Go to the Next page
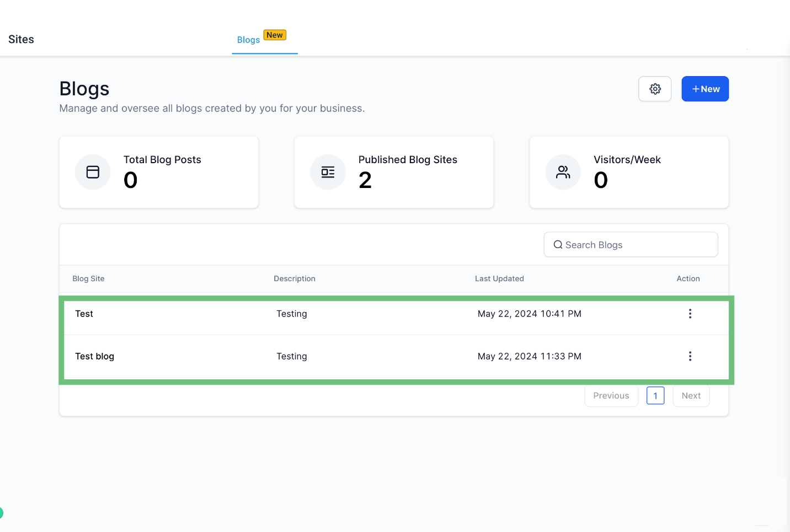Screen dimensions: 790x532 coord(691,396)
